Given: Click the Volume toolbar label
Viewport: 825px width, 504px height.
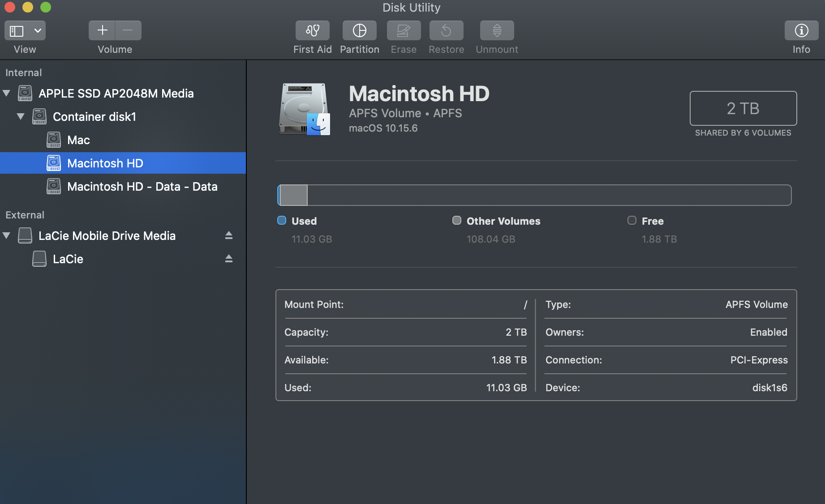Looking at the screenshot, I should [x=115, y=50].
